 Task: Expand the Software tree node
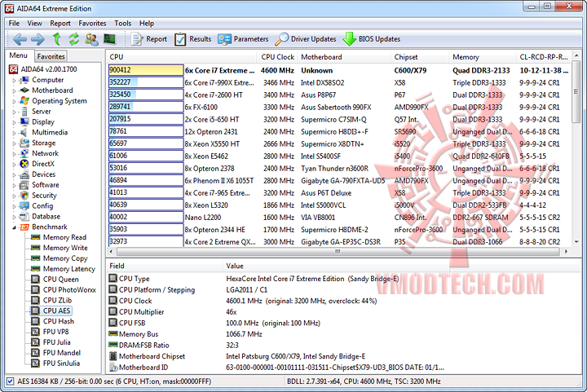14,185
